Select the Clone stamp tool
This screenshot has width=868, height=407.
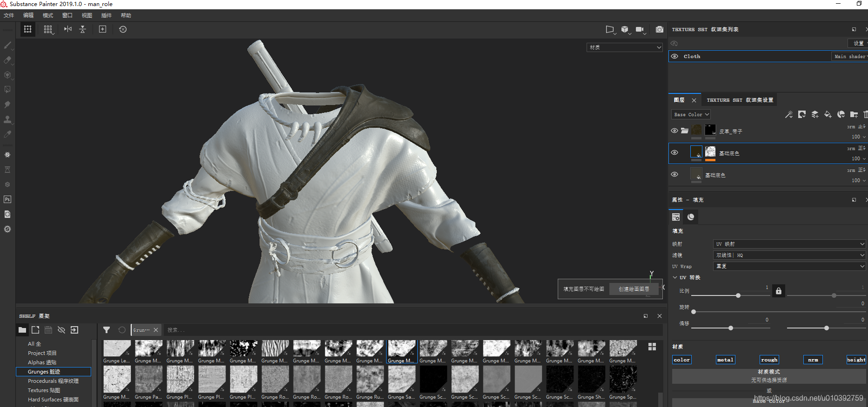point(7,119)
